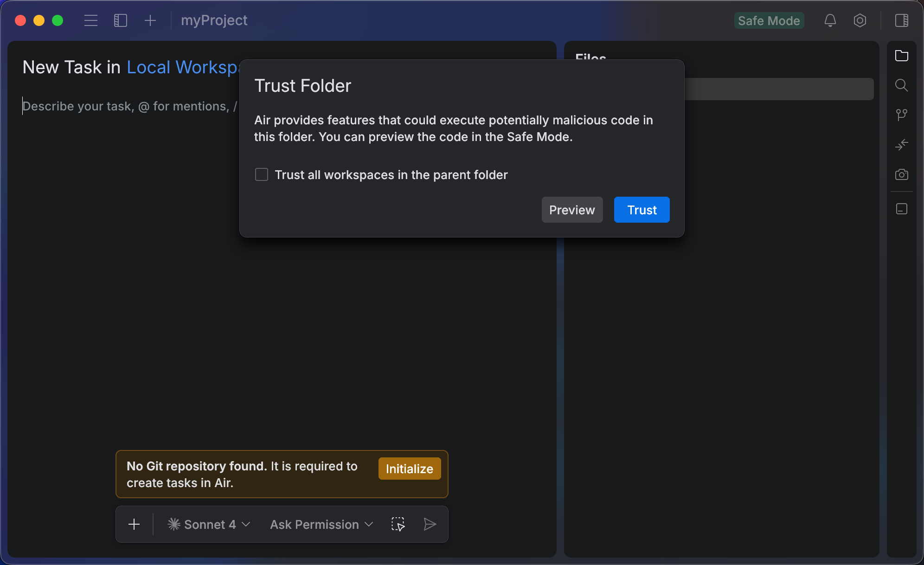Open the changes arrows icon in right rail

tap(902, 145)
